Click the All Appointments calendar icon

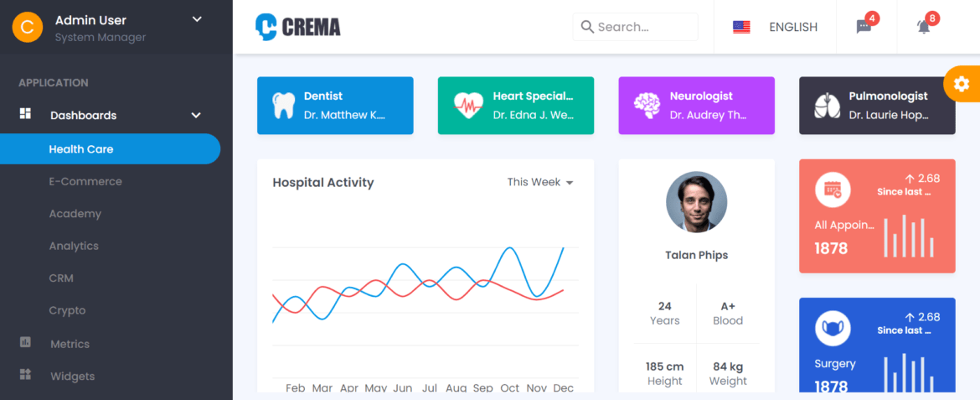click(x=833, y=190)
